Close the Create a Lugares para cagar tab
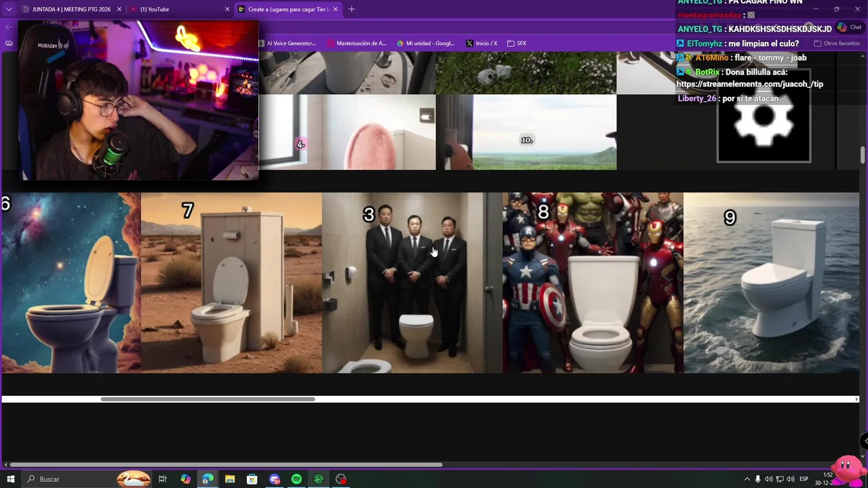 tap(335, 9)
